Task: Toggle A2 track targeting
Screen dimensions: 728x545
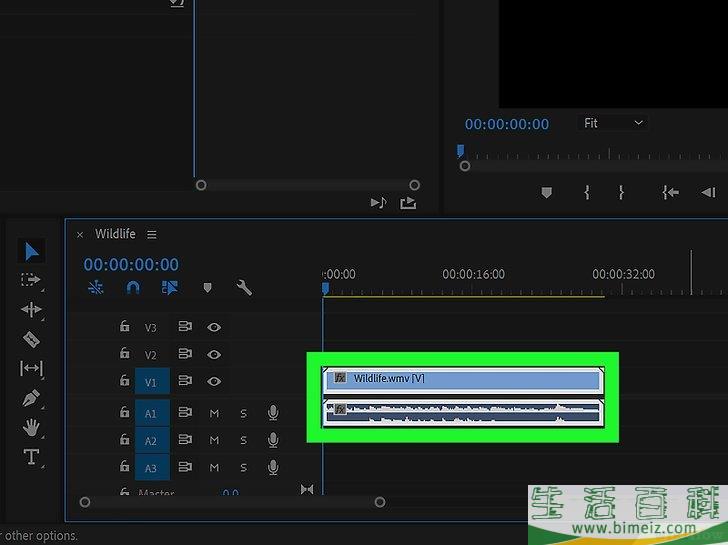Action: tap(152, 440)
